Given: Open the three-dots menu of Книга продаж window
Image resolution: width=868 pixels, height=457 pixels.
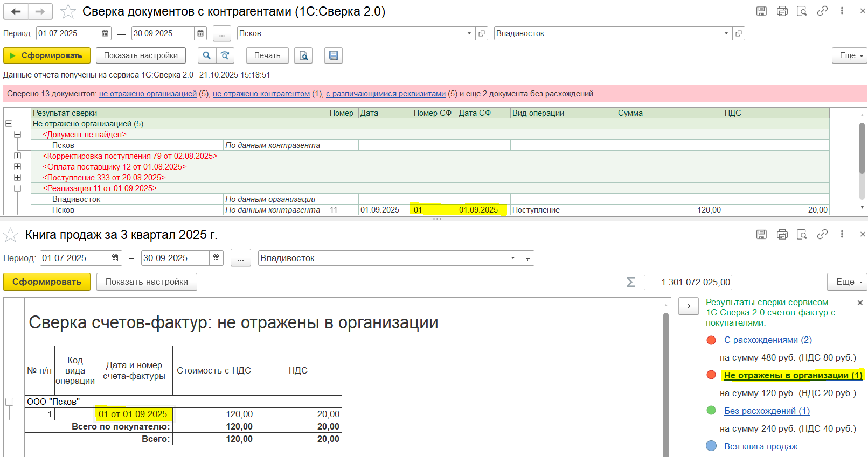Looking at the screenshot, I should click(x=842, y=234).
